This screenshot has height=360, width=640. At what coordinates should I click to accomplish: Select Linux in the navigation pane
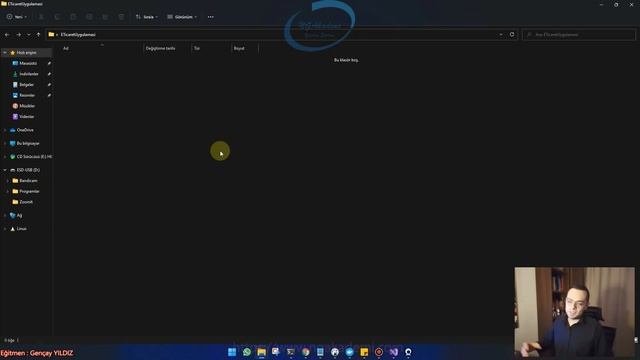click(21, 229)
